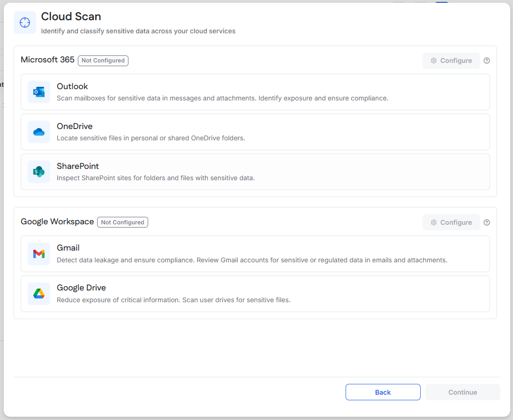This screenshot has width=513, height=420.
Task: Select the Gmail scan option
Action: click(x=255, y=254)
